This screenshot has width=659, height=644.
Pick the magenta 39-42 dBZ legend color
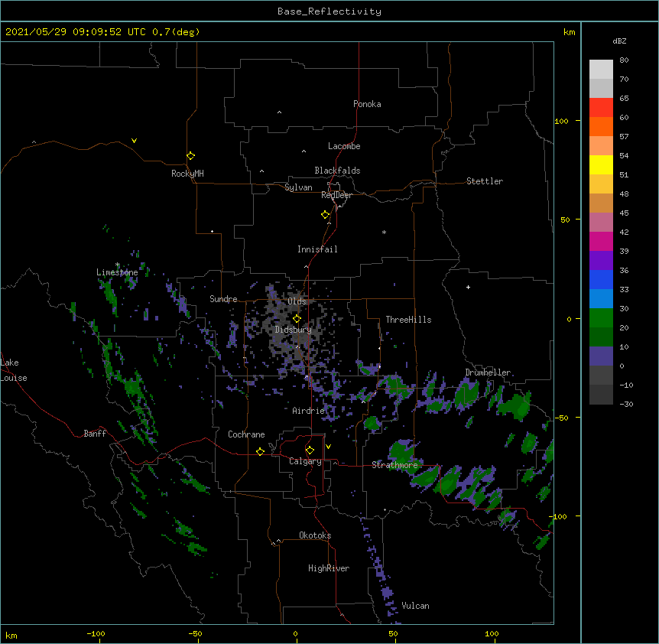601,241
